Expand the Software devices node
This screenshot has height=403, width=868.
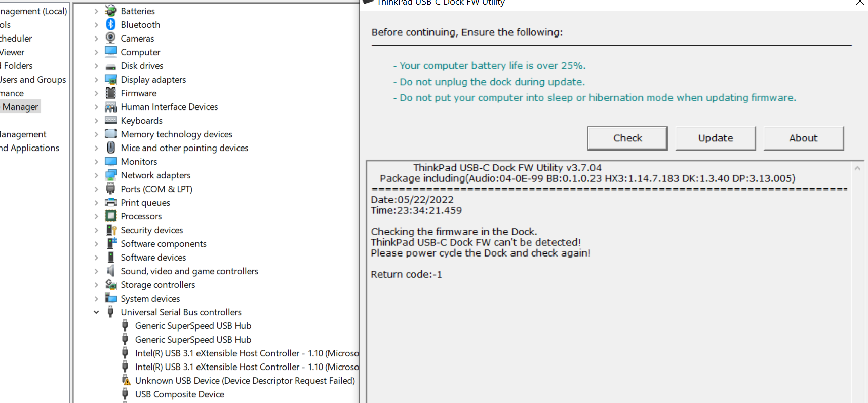tap(96, 257)
